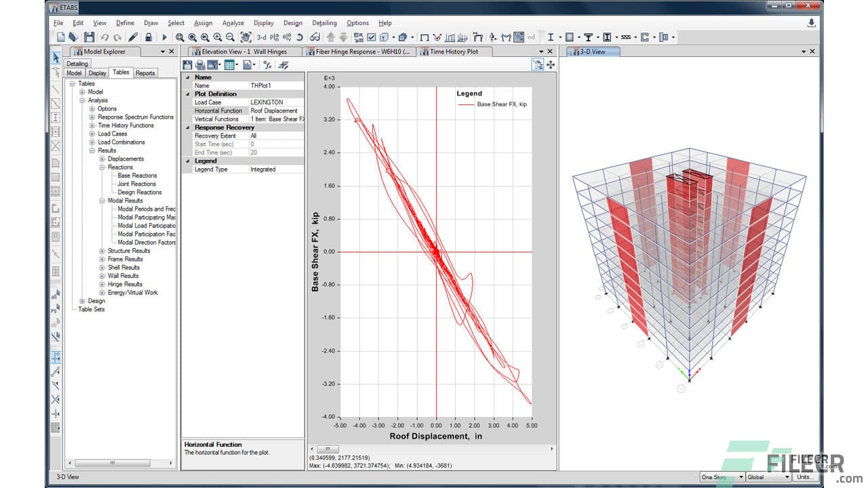Viewport: 868px width, 488px height.
Task: Open the 3-d view icon on the toolbar
Action: coord(261,37)
